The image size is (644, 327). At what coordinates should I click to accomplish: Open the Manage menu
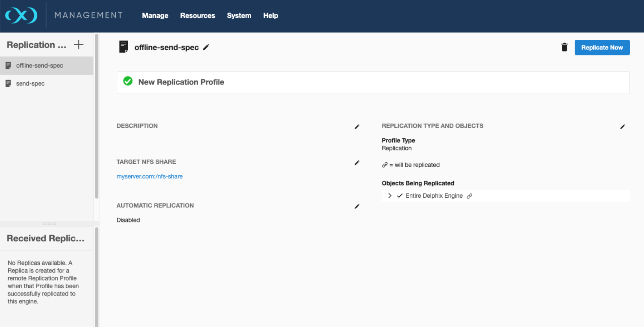tap(155, 16)
